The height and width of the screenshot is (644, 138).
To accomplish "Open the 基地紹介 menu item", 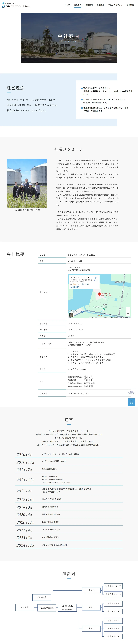I will [x=100, y=5].
